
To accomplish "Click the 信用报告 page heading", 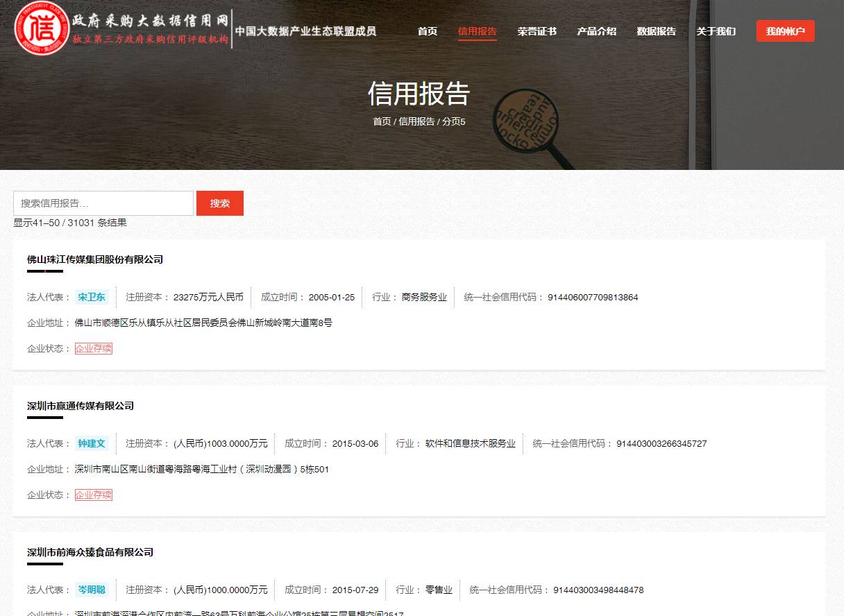I will tap(419, 94).
